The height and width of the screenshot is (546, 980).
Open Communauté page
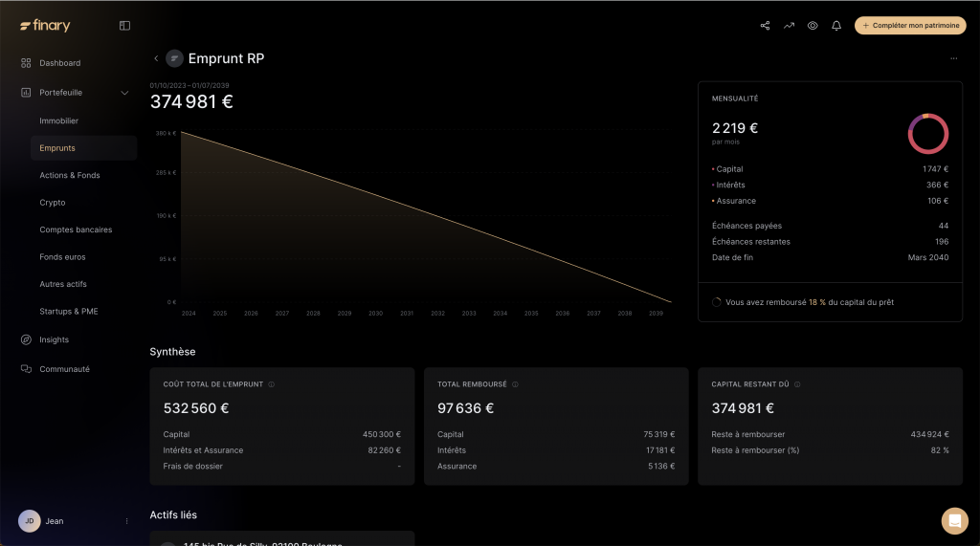(64, 369)
